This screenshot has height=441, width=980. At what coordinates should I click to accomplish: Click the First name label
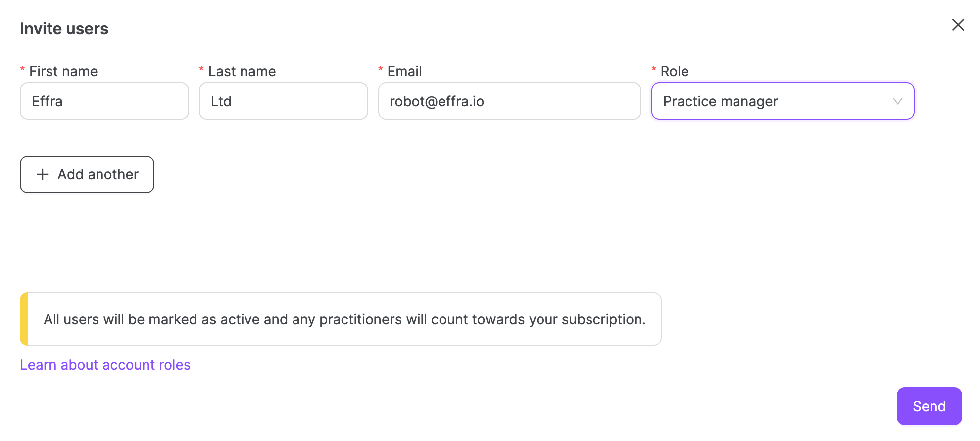point(63,71)
